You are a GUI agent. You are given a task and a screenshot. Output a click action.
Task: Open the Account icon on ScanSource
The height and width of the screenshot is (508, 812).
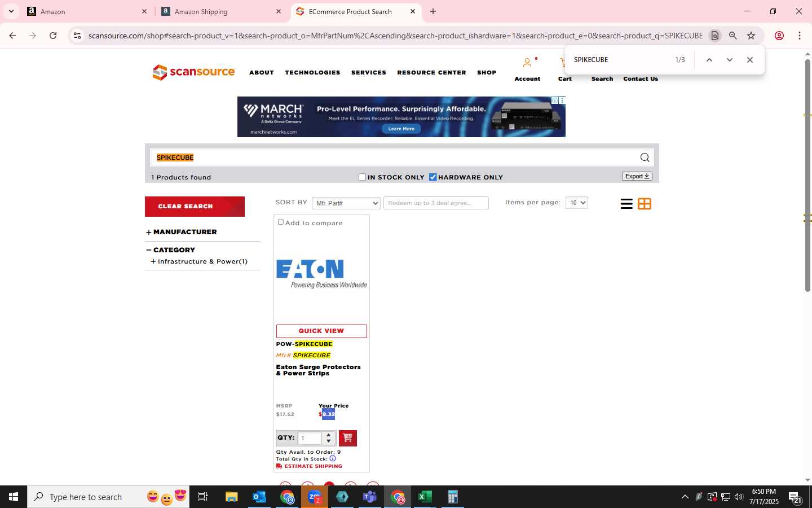coord(527,63)
